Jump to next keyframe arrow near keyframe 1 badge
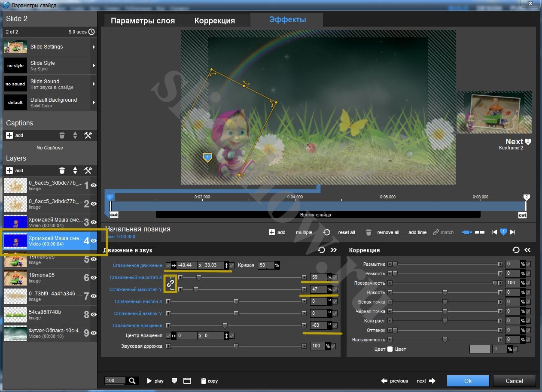 (512, 232)
